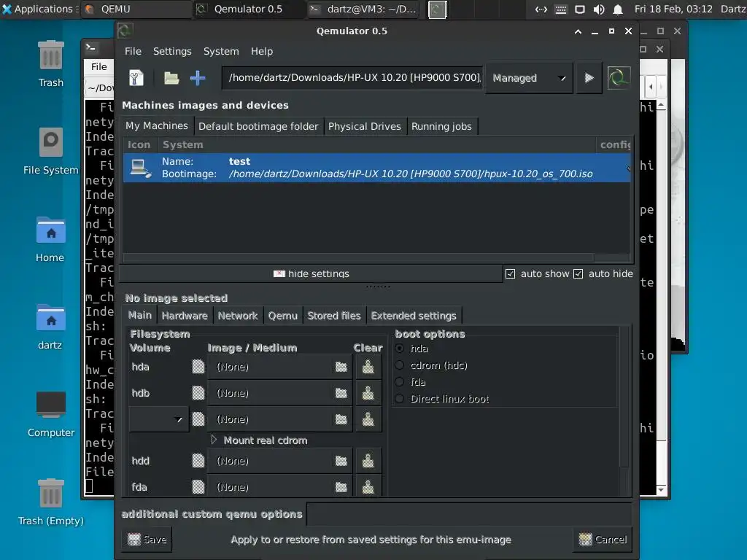Browse for hdd image folder icon

341,461
